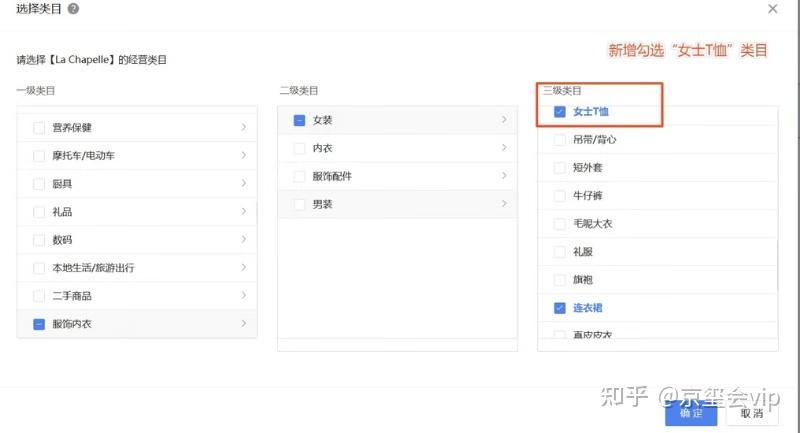The image size is (800, 433).
Task: Uncheck the 连衣裙 checkbox
Action: pos(560,308)
